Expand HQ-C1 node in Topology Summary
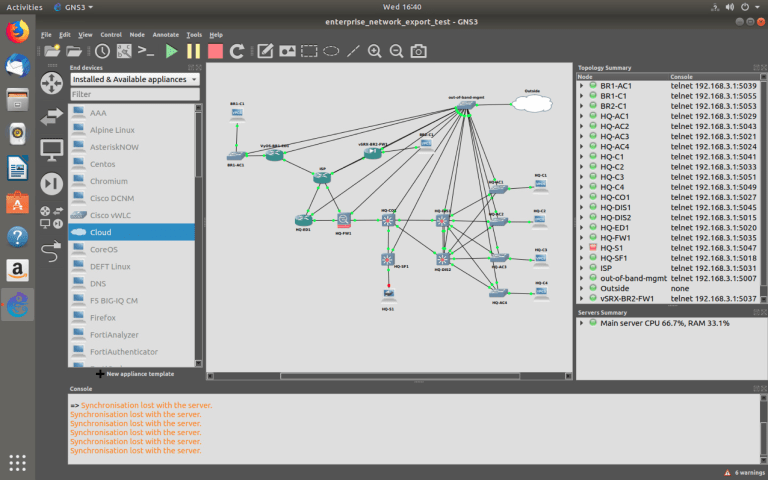This screenshot has width=768, height=480. 581,157
